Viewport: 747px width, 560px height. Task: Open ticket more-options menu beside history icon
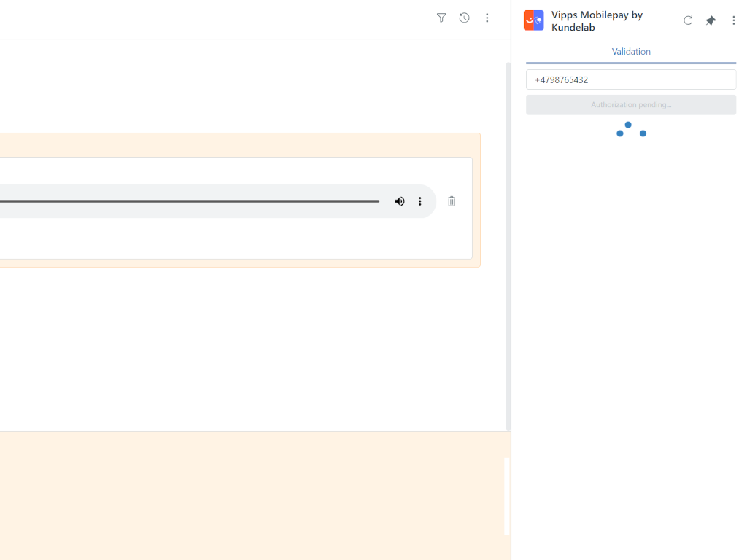coord(487,18)
